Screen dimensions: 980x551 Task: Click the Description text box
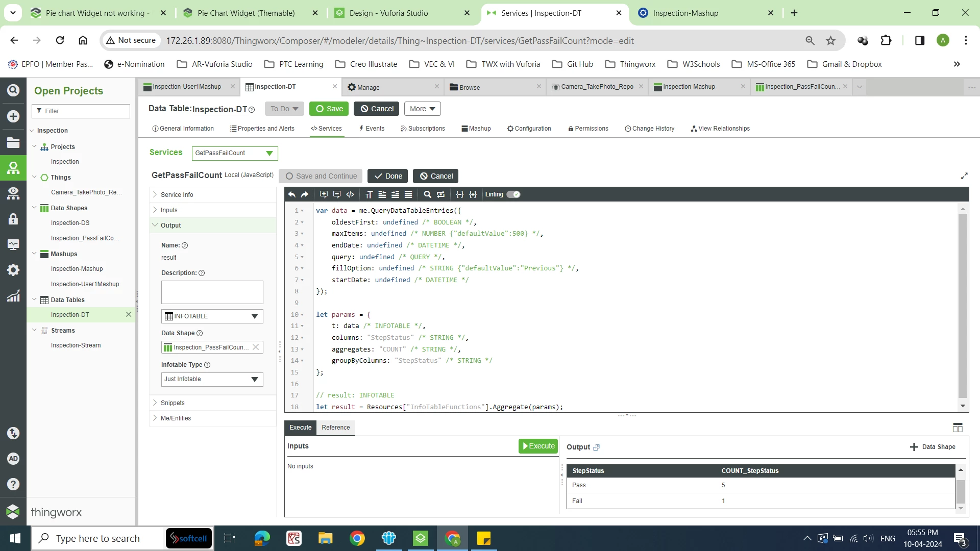pyautogui.click(x=212, y=292)
